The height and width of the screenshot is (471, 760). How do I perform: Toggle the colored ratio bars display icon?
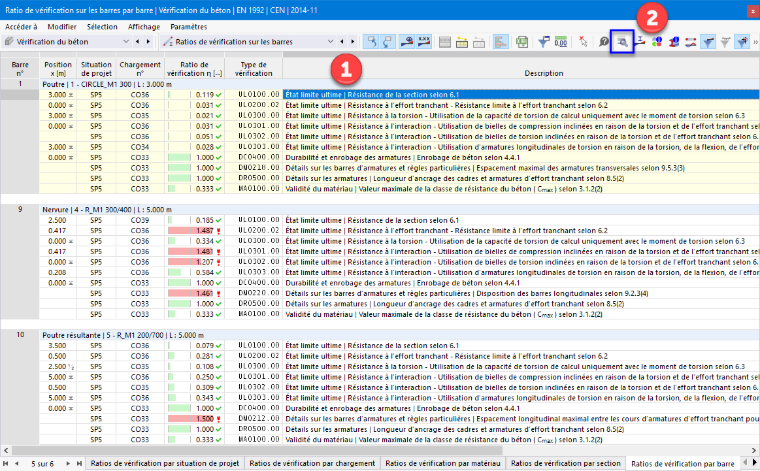pyautogui.click(x=500, y=42)
